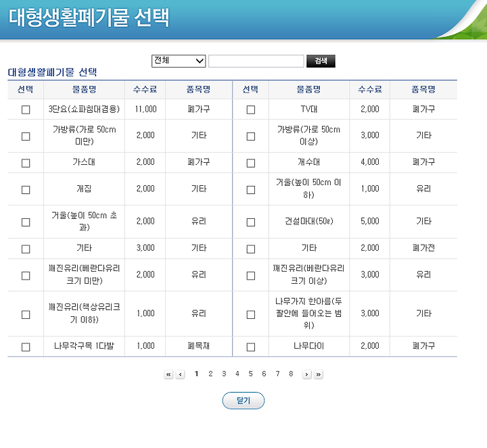487x448 pixels.
Task: Tick 기타 checkbox in 폐가전 row
Action: coord(251,249)
